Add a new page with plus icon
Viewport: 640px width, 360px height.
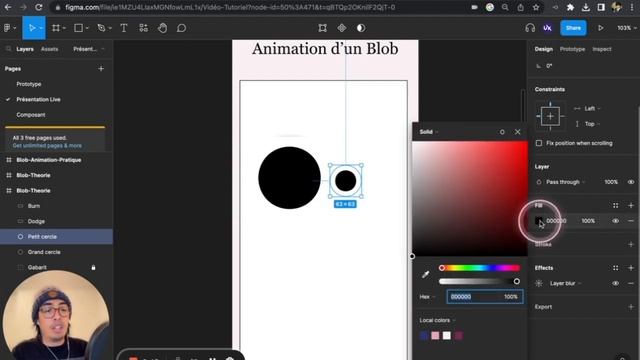101,69
